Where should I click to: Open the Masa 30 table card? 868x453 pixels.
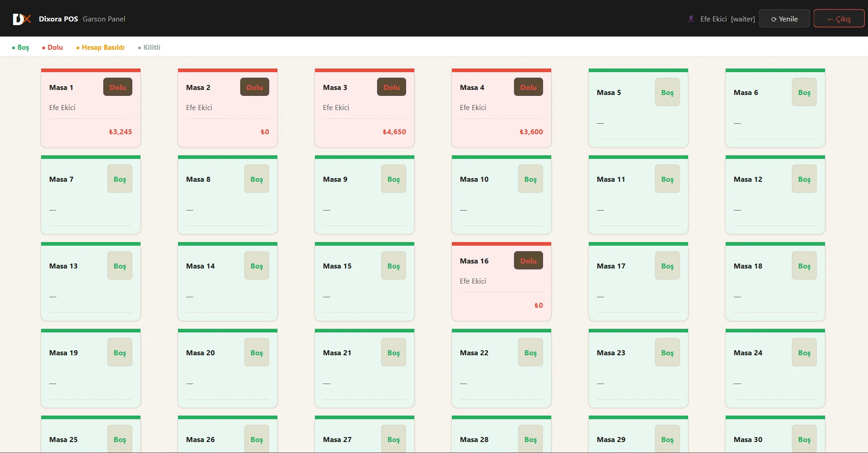[775, 434]
